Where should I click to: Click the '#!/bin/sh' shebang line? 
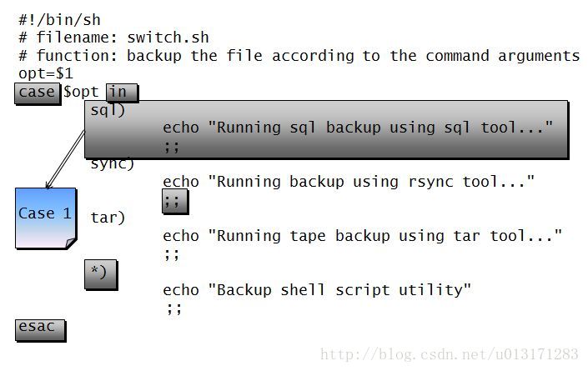click(x=59, y=20)
